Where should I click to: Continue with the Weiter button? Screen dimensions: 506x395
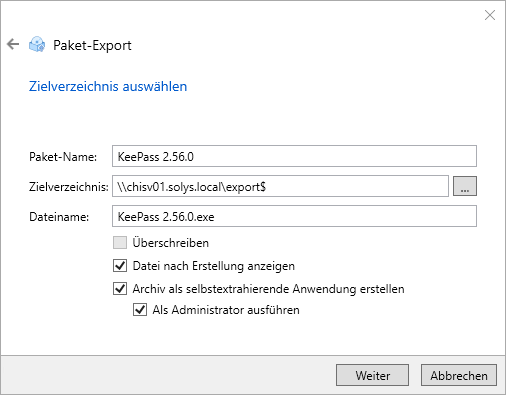point(372,375)
